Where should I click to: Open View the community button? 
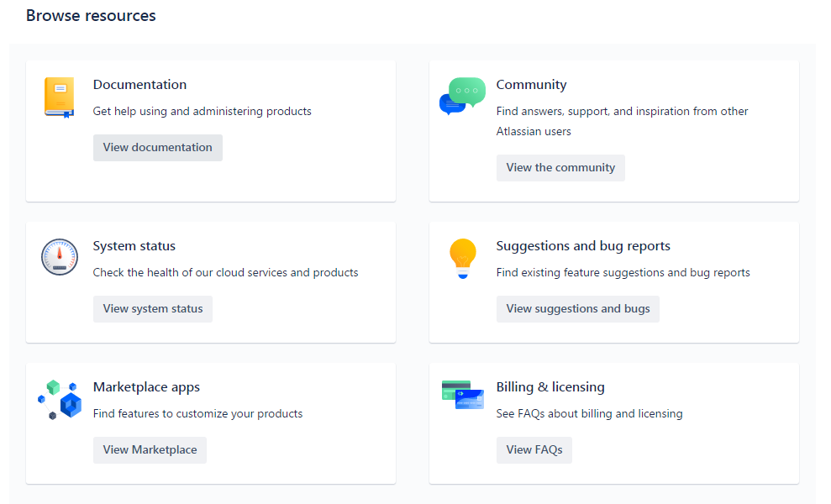(560, 168)
